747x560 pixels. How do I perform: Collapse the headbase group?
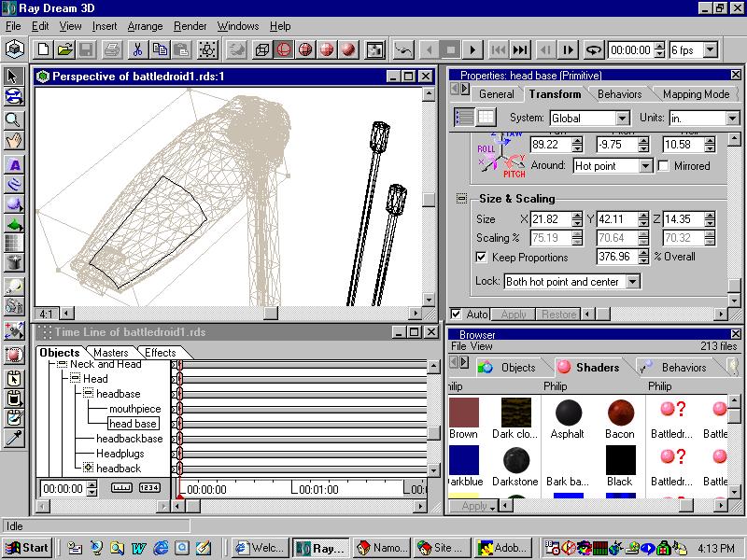88,393
